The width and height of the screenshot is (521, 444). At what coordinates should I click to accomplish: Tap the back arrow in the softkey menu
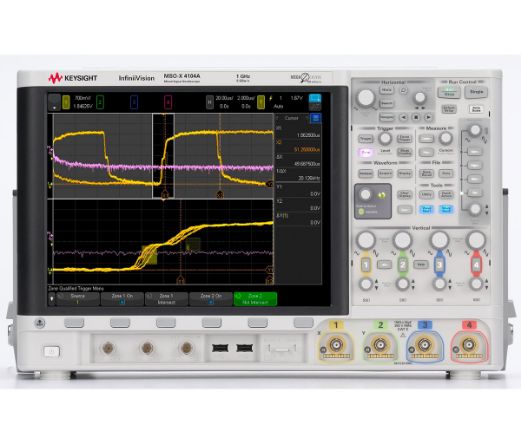coord(52,299)
